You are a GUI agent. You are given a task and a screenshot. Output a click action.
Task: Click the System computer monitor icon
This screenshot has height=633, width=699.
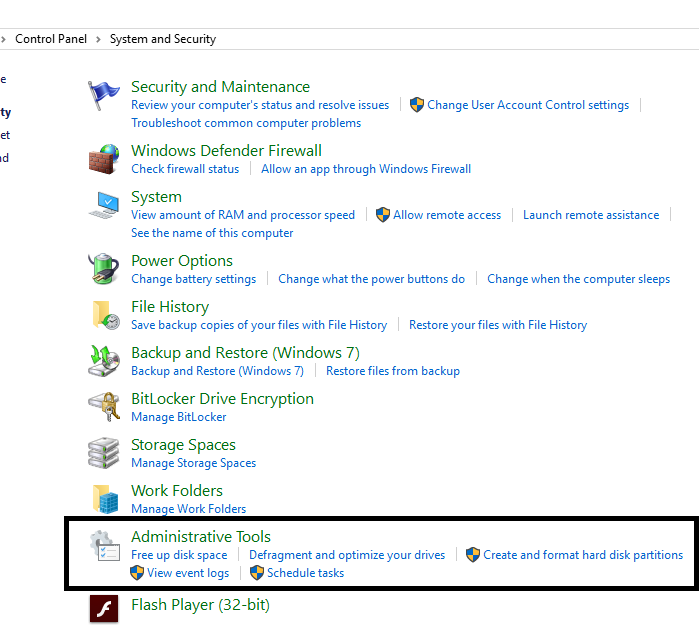click(x=104, y=206)
